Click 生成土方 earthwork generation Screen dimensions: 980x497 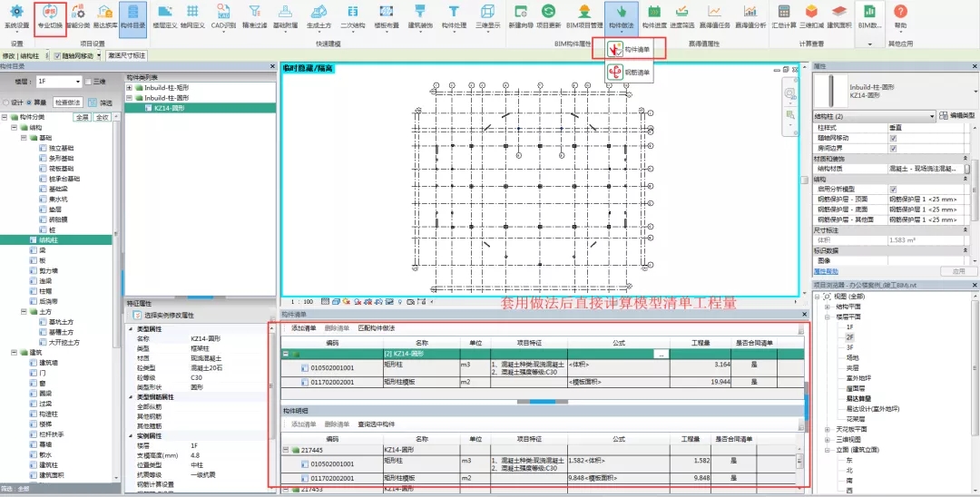tap(318, 17)
